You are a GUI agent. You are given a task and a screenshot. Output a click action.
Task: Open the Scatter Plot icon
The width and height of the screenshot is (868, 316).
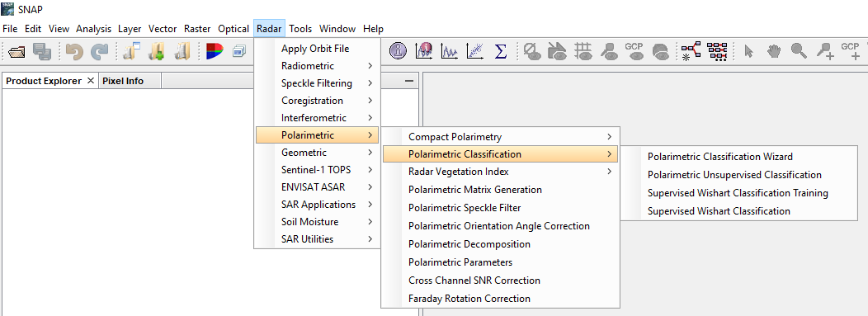click(474, 51)
